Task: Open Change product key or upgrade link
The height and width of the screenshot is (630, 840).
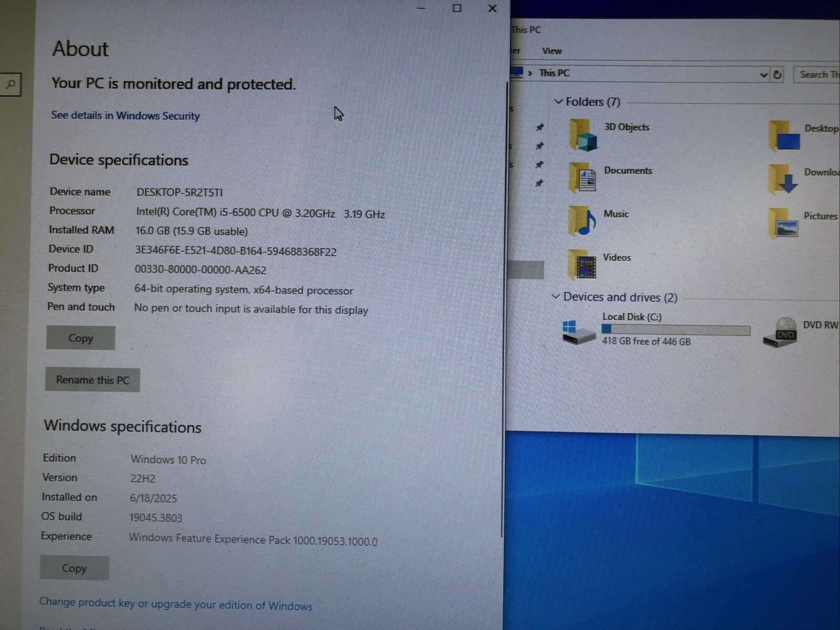Action: [175, 604]
